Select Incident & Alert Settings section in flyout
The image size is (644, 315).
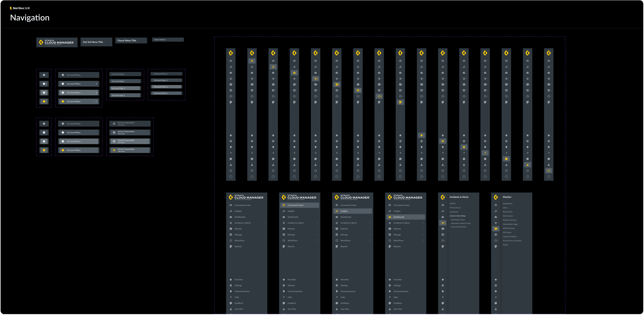pyautogui.click(x=457, y=216)
